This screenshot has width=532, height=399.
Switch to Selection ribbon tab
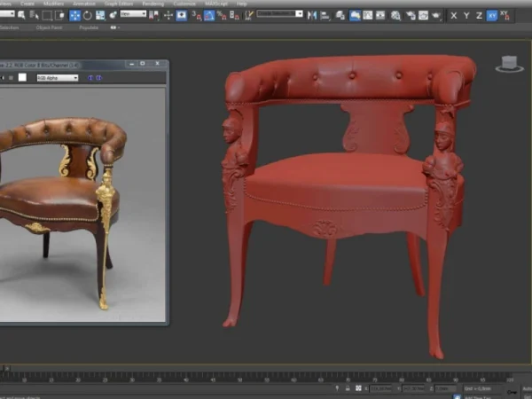pyautogui.click(x=9, y=27)
